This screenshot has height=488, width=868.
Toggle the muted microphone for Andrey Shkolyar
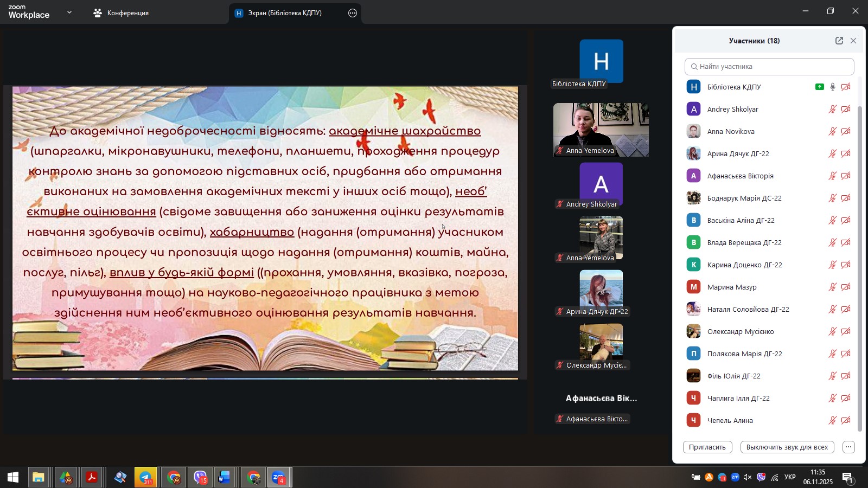(833, 109)
